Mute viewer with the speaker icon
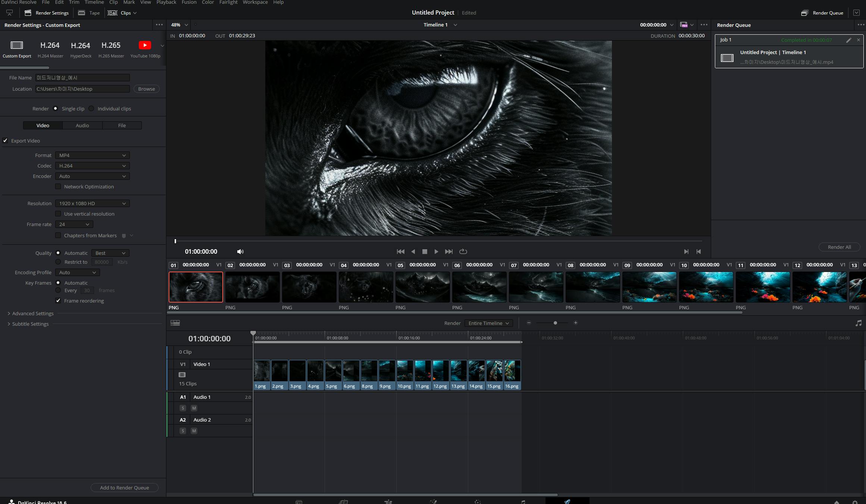The height and width of the screenshot is (504, 866). pos(240,251)
